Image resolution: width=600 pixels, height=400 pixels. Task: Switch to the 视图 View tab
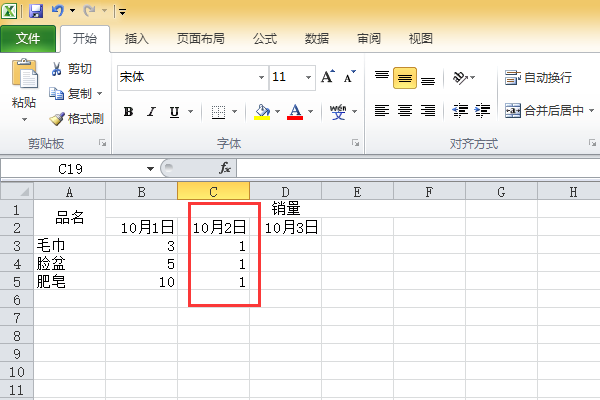click(x=421, y=38)
